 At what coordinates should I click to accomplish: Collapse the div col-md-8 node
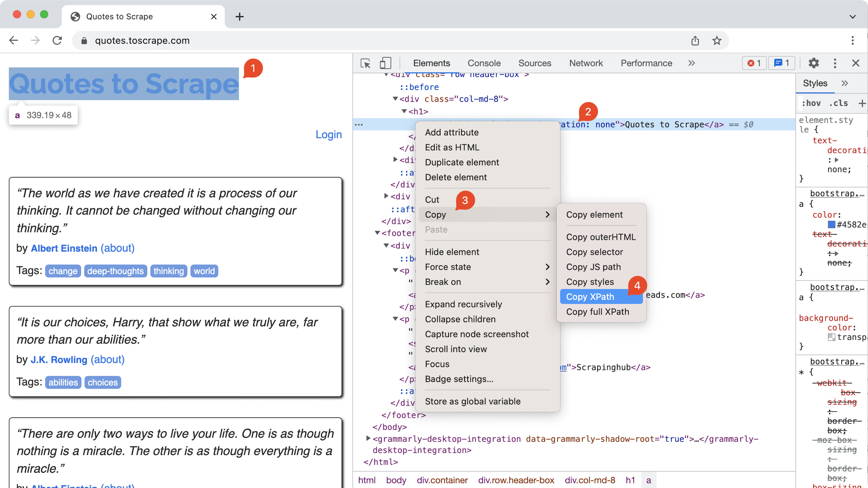pyautogui.click(x=395, y=99)
